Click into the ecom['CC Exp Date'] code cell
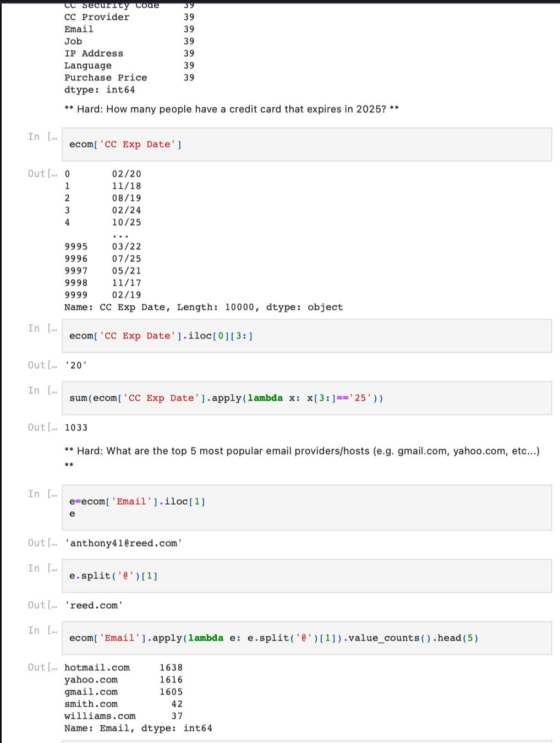The height and width of the screenshot is (743, 560). [x=306, y=145]
